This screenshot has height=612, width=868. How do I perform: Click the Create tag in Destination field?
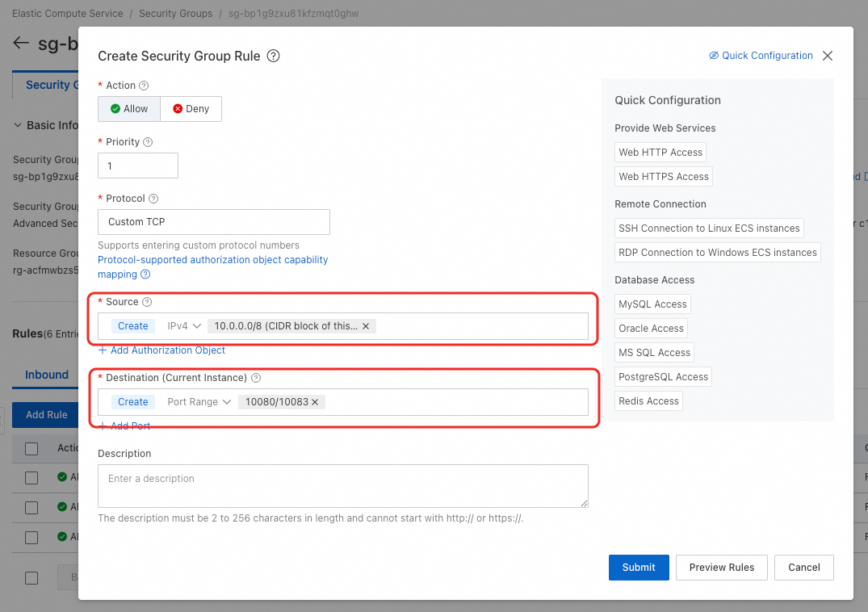pos(133,402)
